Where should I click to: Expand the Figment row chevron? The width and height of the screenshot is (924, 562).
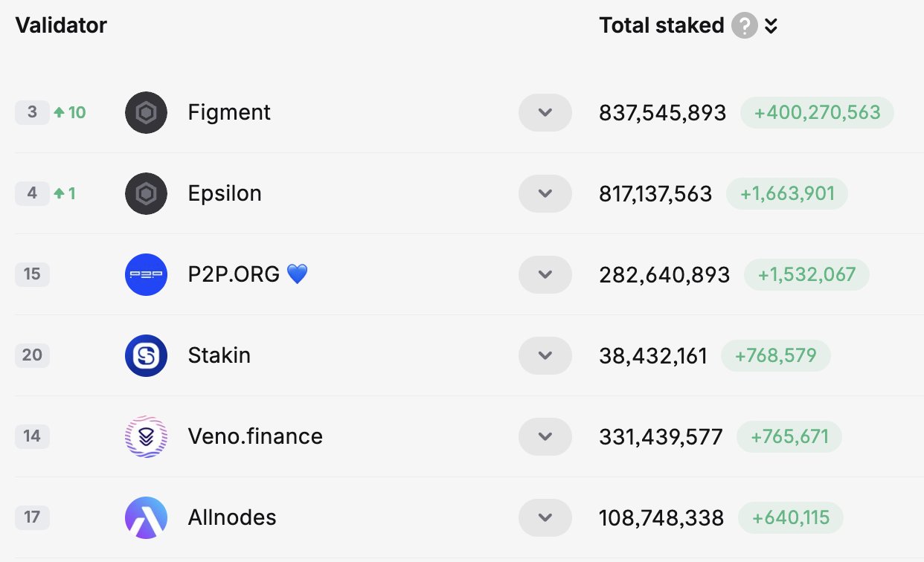(x=545, y=113)
